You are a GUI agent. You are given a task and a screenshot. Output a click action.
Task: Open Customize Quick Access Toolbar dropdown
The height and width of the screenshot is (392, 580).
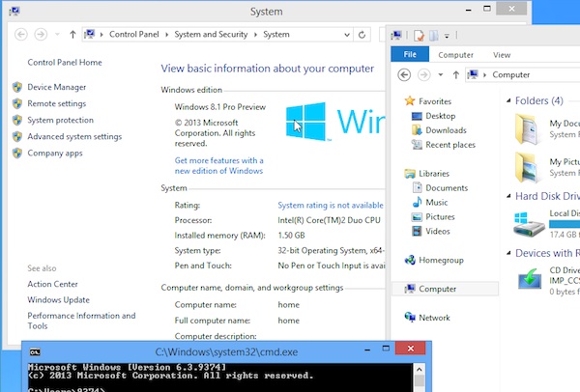tap(447, 36)
